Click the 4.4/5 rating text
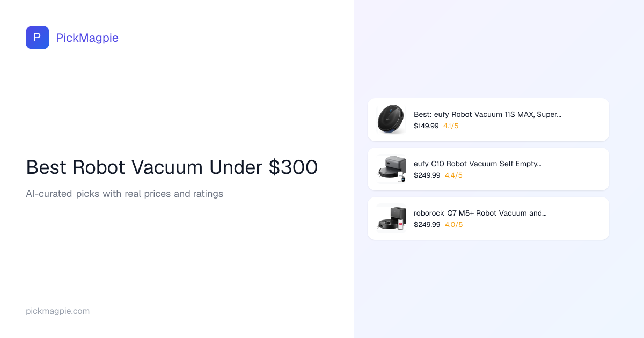 pyautogui.click(x=453, y=175)
